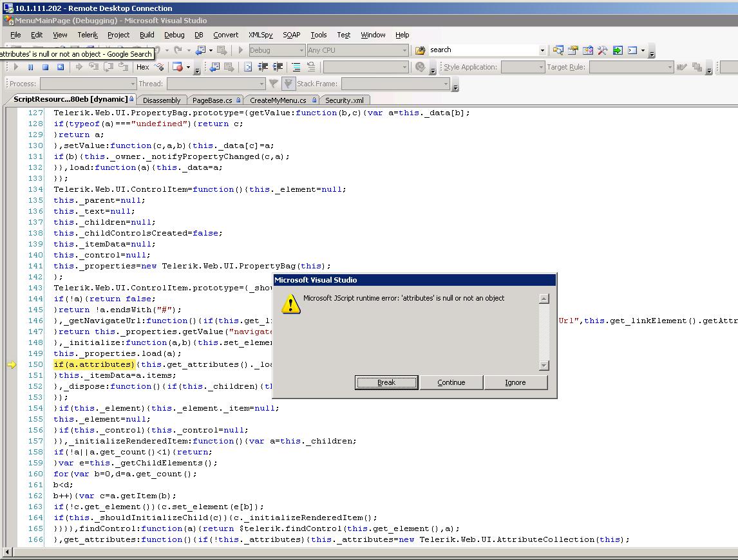
Task: Open the Help menu
Action: pyautogui.click(x=402, y=35)
